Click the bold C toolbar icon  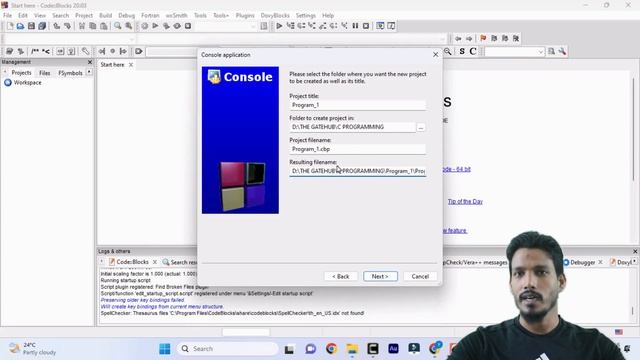[473, 51]
